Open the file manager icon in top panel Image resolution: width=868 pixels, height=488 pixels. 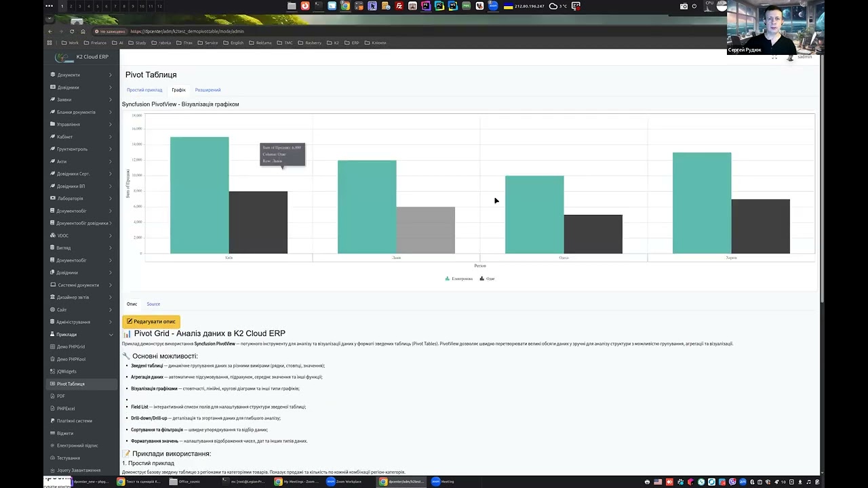292,6
